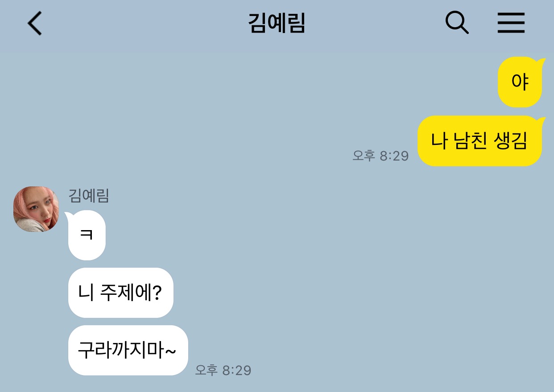Tap 김예림's pink-haired profile photo
The height and width of the screenshot is (392, 554).
coord(36,209)
